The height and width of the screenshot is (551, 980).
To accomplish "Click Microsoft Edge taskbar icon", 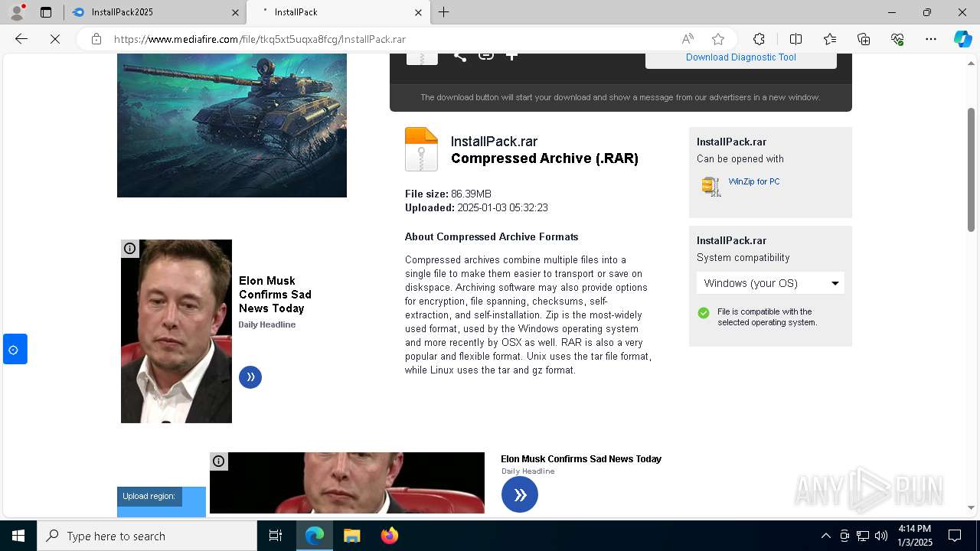I will tap(315, 536).
